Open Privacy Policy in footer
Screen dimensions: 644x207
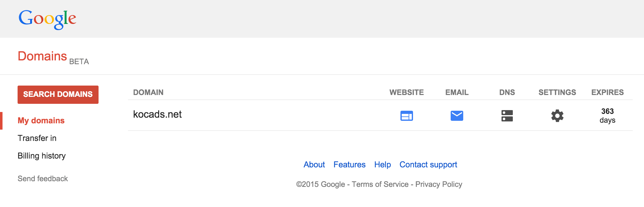[439, 184]
